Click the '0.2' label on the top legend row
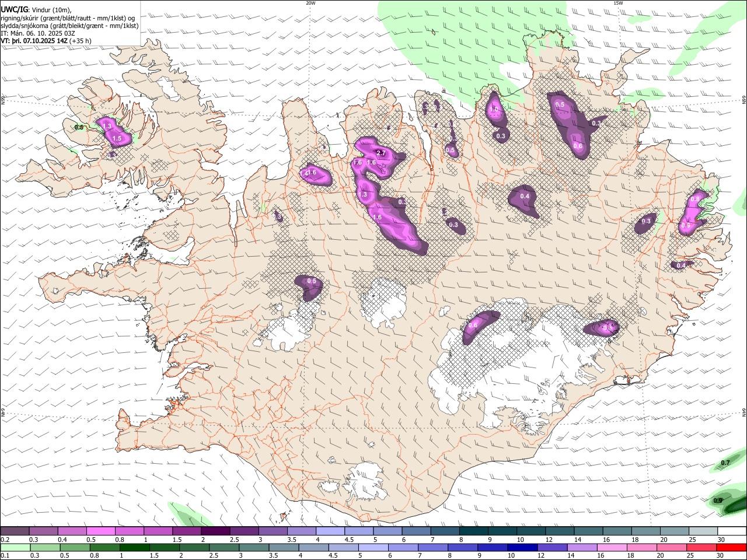747x560 pixels. point(4,540)
